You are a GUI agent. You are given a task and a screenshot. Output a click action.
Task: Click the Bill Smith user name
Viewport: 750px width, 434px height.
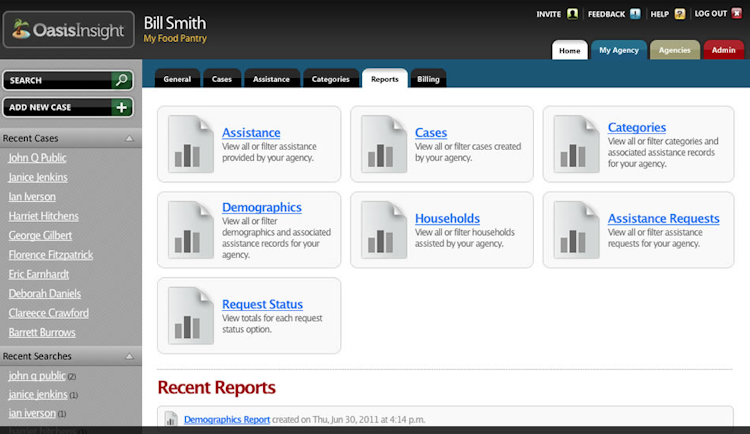[x=175, y=23]
